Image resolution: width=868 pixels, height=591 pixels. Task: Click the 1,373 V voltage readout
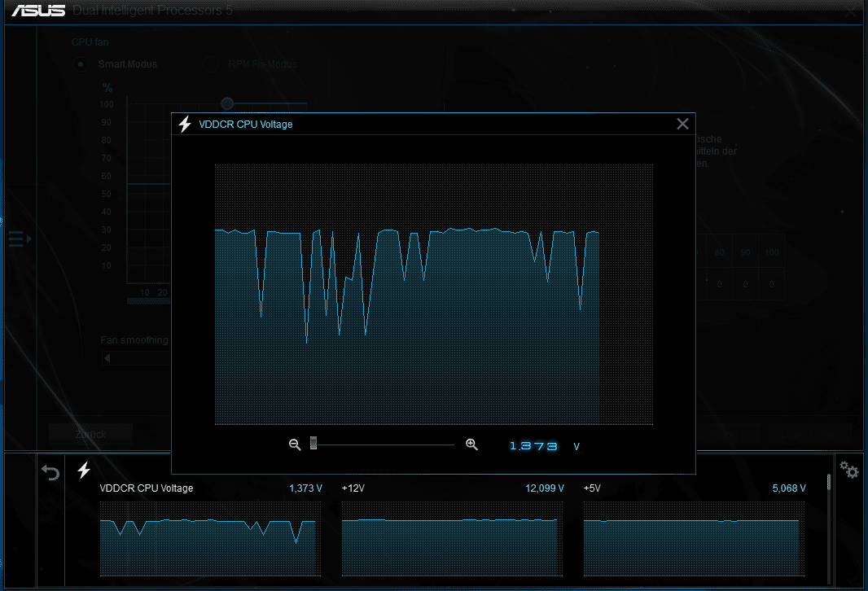tap(305, 488)
